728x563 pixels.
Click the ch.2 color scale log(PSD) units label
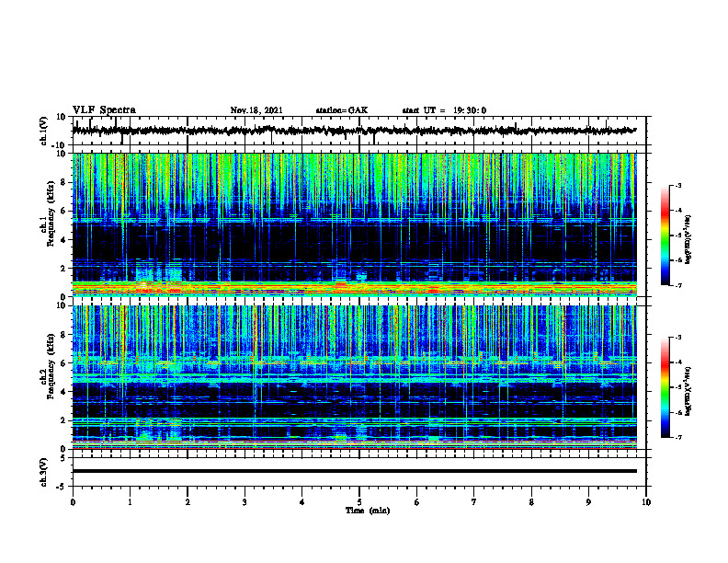pos(688,391)
